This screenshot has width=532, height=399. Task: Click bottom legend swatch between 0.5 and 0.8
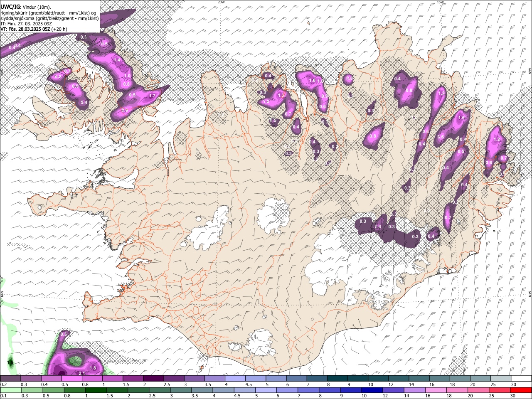point(53,390)
